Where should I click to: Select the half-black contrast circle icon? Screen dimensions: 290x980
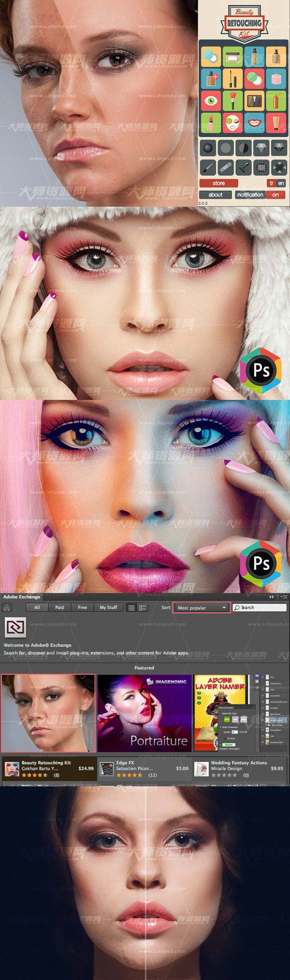pyautogui.click(x=243, y=148)
